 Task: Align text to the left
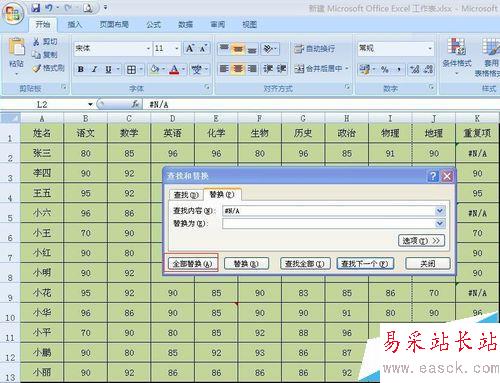[x=224, y=69]
